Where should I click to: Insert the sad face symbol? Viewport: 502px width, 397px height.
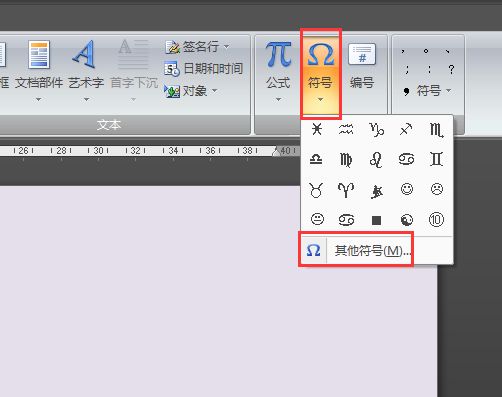pos(437,189)
